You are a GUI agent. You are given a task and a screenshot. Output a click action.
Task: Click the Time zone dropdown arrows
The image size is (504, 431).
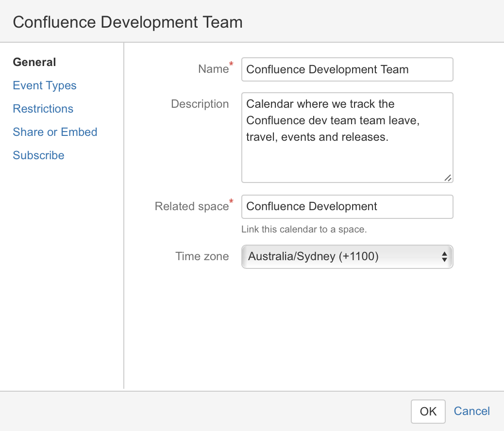[444, 257]
